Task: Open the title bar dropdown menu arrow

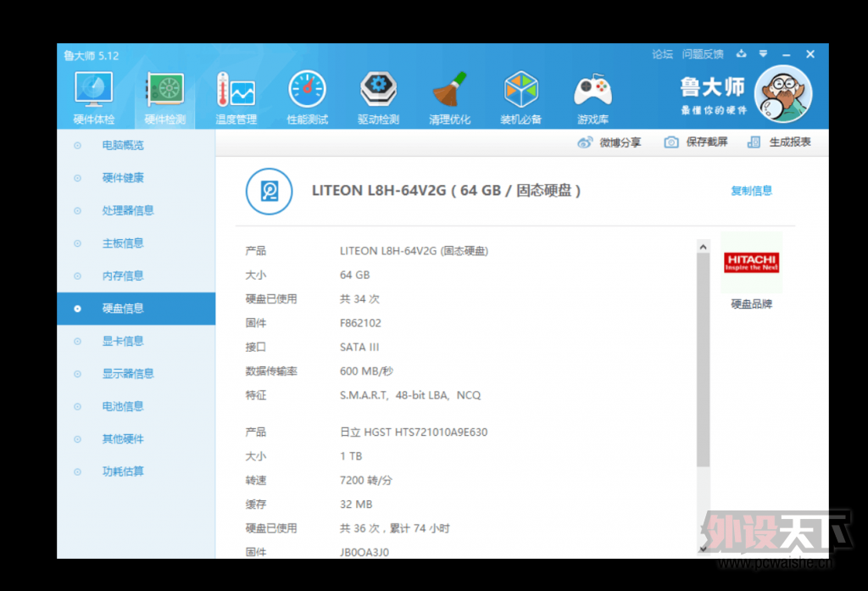Action: tap(764, 53)
